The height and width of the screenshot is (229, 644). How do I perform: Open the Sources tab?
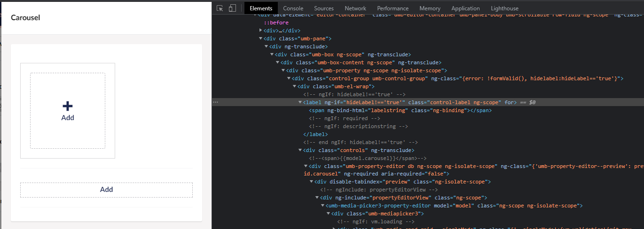tap(324, 8)
